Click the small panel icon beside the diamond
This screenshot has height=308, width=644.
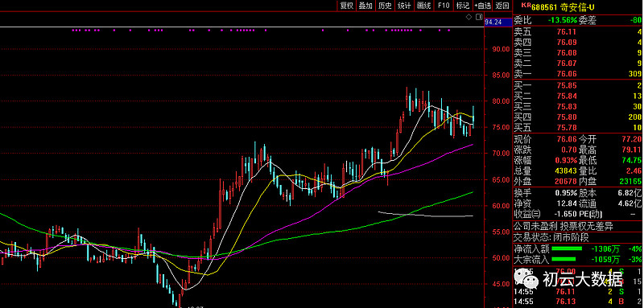point(478,17)
